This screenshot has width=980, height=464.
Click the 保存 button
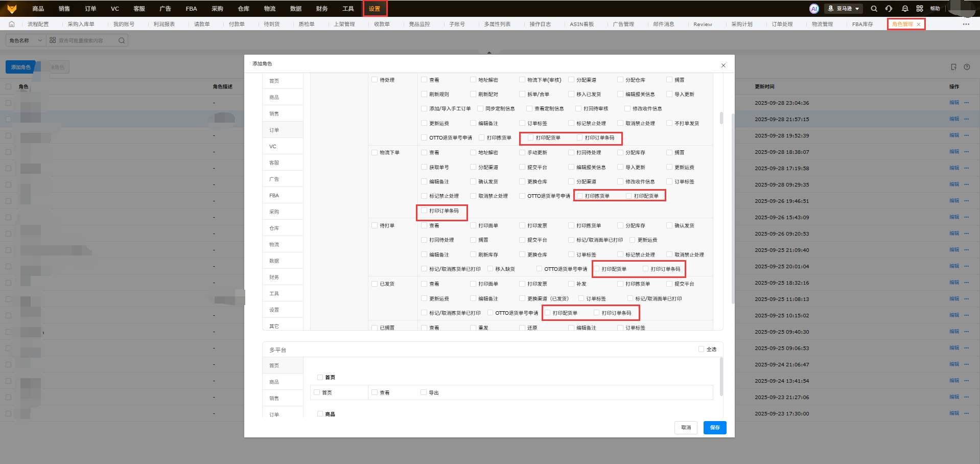click(x=714, y=428)
